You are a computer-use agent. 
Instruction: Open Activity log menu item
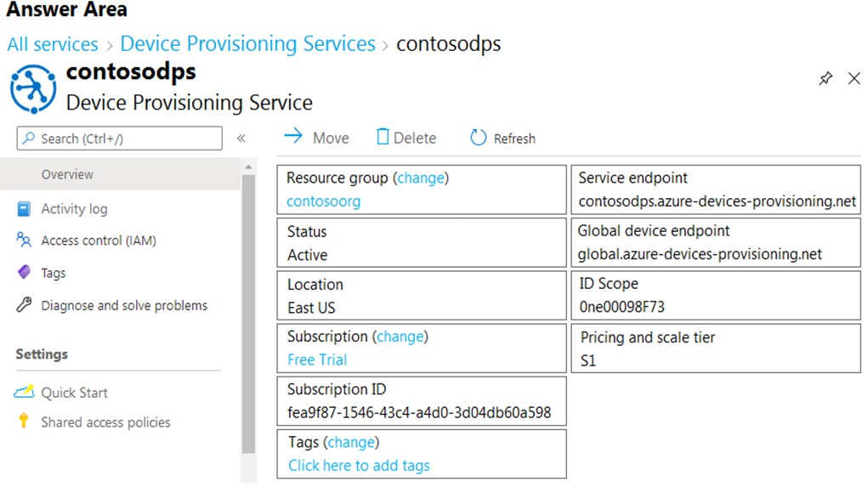[74, 209]
